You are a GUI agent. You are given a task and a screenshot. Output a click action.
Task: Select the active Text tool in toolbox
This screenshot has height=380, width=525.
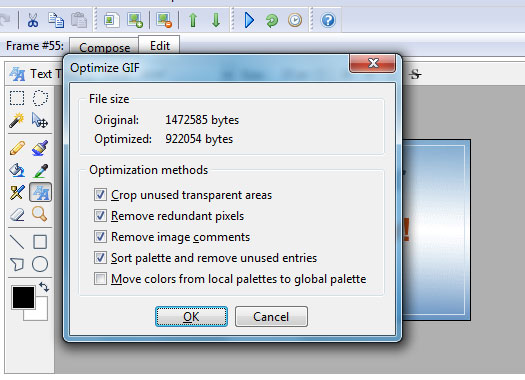pos(41,192)
